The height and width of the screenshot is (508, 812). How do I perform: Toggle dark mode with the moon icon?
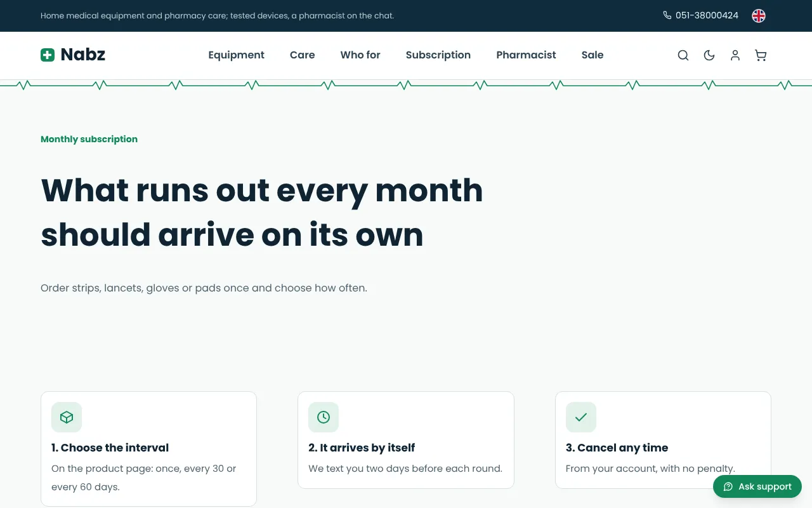[x=709, y=55]
